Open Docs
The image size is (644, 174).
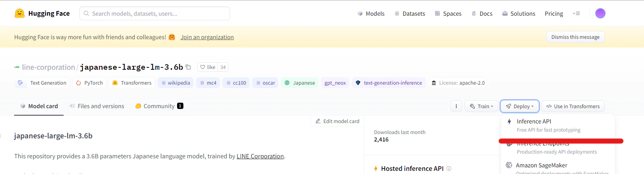[x=482, y=13]
